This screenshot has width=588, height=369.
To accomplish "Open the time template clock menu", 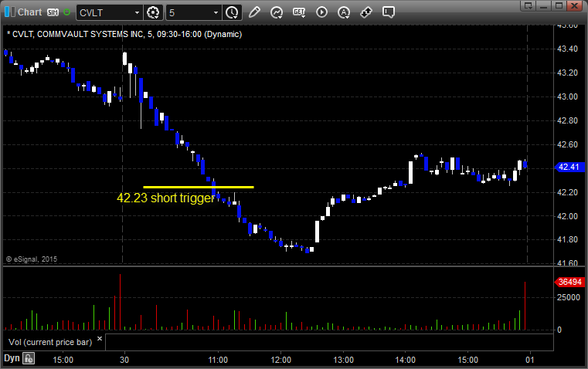I will point(232,12).
